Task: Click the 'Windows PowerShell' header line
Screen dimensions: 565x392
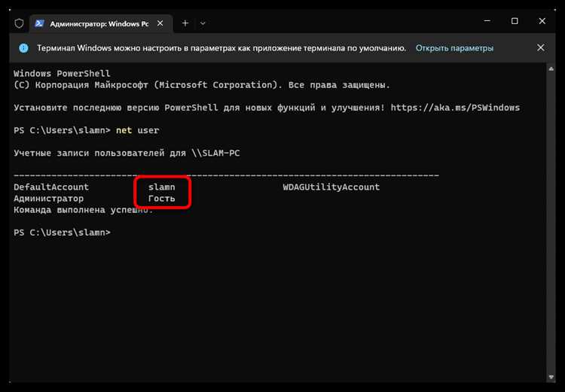Action: tap(62, 74)
